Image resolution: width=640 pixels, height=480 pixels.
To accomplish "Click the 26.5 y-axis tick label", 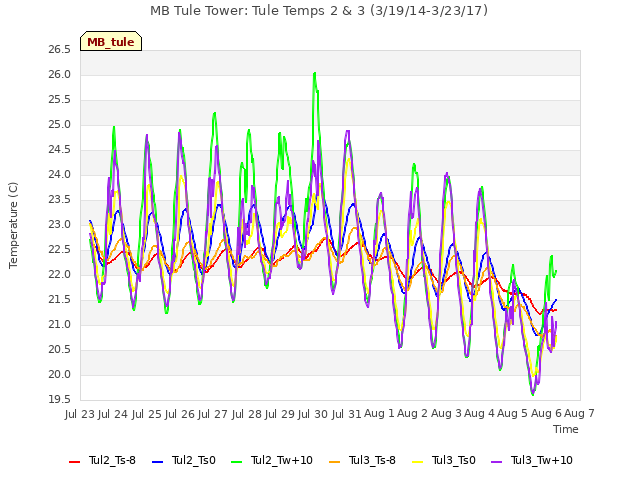I will [x=60, y=50].
